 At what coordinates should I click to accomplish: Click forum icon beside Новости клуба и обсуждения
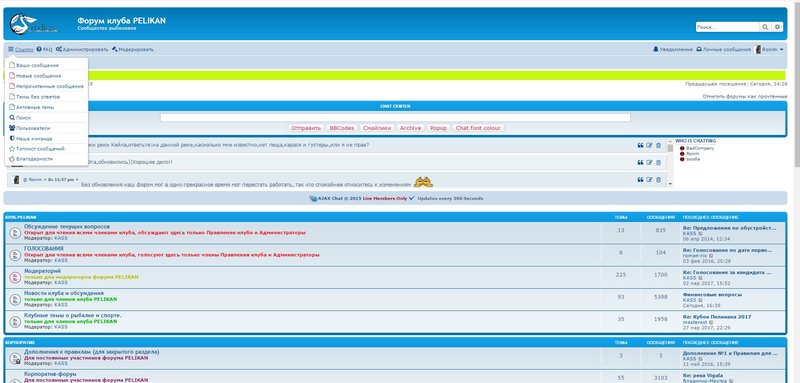pyautogui.click(x=15, y=299)
